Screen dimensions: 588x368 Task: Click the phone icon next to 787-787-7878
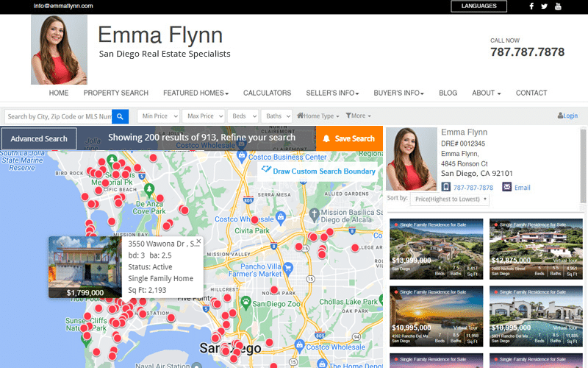click(445, 188)
